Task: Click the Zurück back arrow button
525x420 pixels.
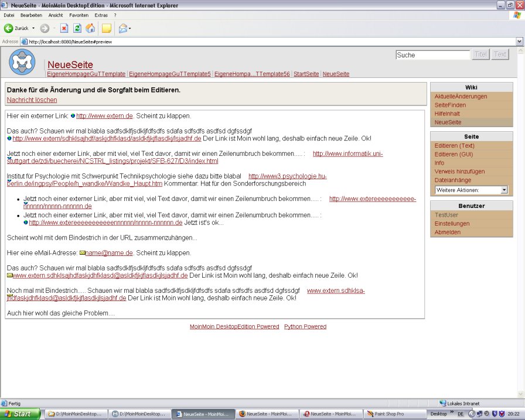Action: coord(9,28)
